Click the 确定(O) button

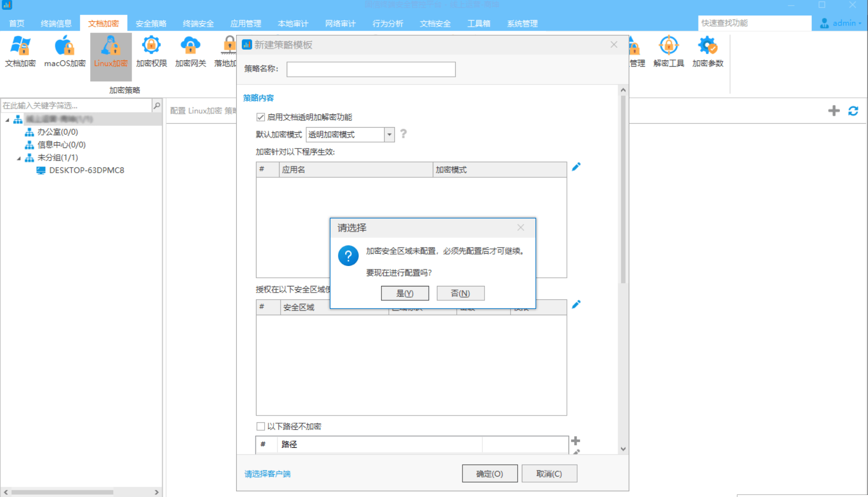pos(490,473)
